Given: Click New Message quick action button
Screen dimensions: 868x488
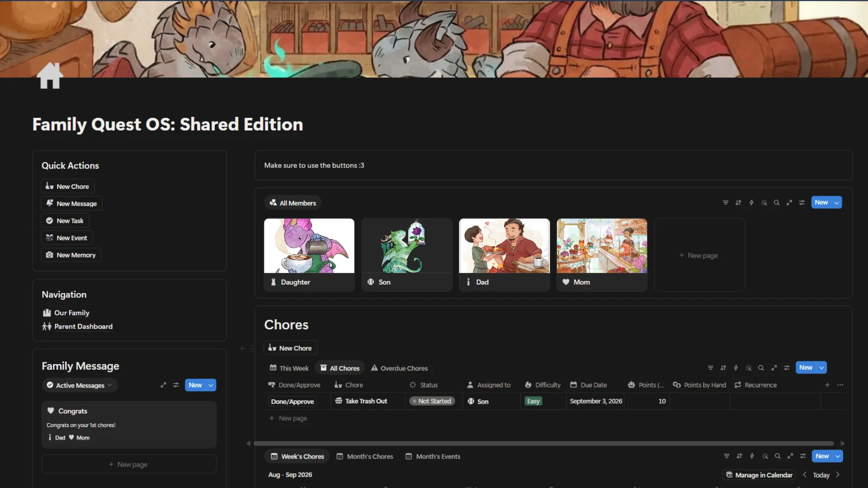Looking at the screenshot, I should point(71,204).
